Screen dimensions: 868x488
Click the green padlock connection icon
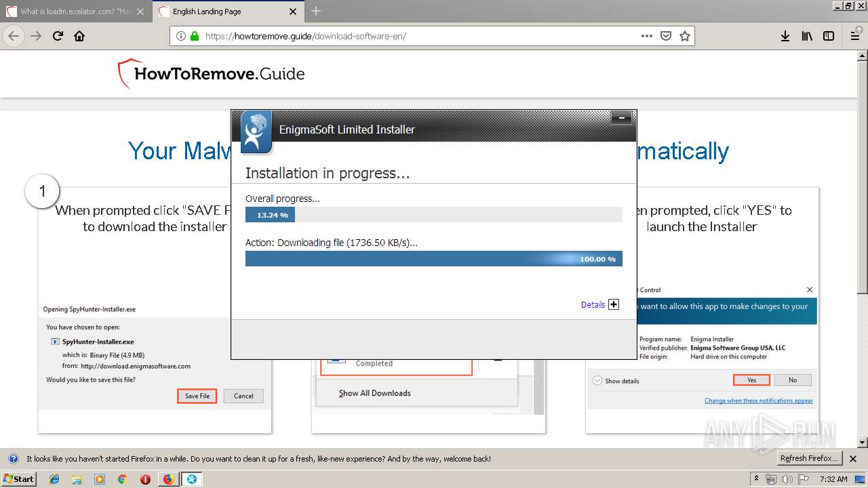coord(195,36)
